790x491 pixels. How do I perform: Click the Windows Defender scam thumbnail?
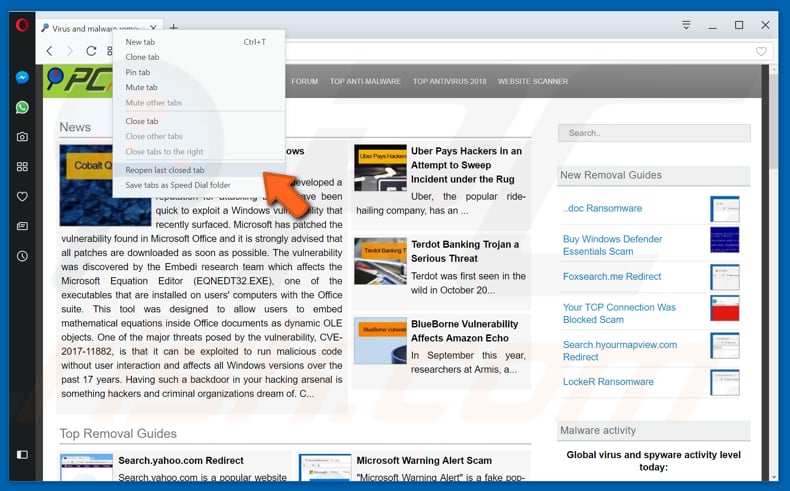pyautogui.click(x=725, y=240)
